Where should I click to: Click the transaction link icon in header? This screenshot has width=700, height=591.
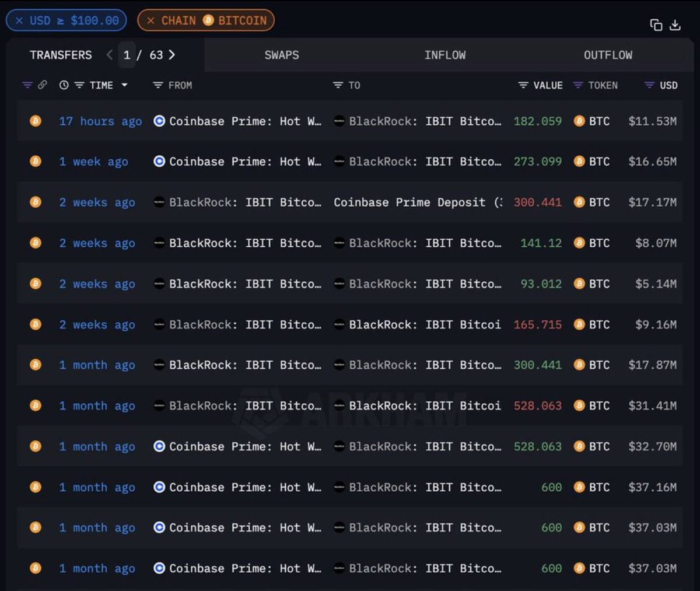click(43, 85)
